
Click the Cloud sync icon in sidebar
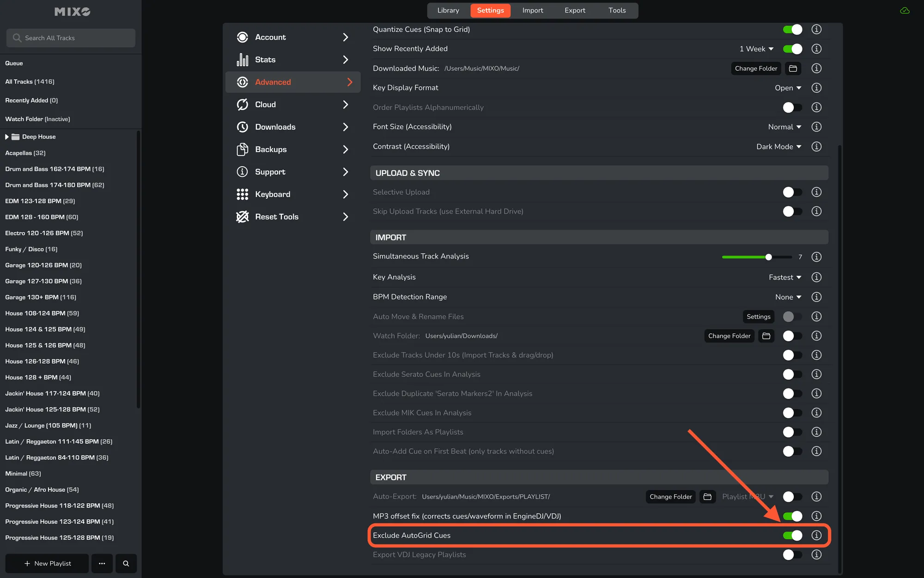coord(242,104)
